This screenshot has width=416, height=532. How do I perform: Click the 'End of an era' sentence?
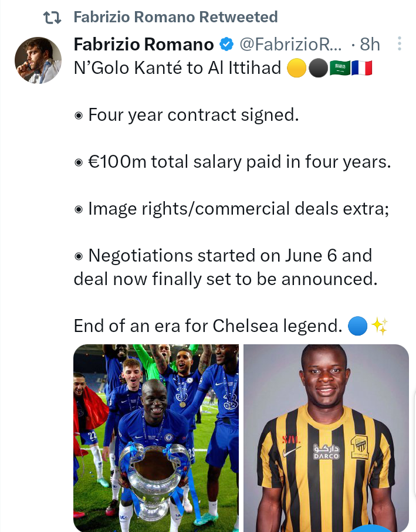(208, 326)
